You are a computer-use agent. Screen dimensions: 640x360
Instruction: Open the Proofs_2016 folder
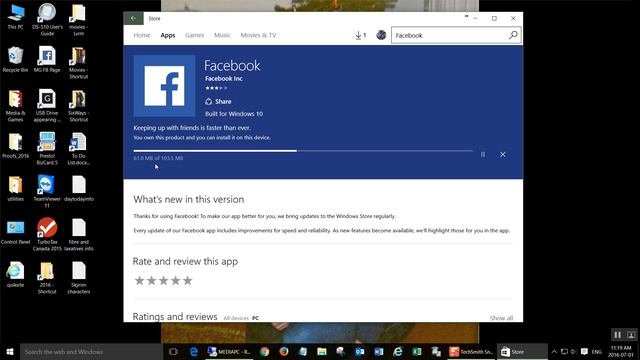16,146
